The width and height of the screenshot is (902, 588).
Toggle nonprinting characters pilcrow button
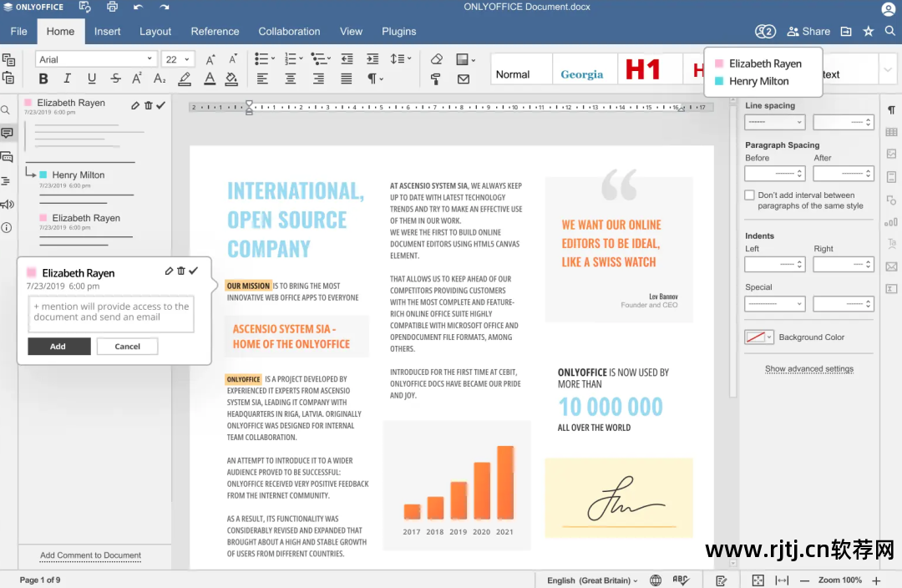coord(374,79)
